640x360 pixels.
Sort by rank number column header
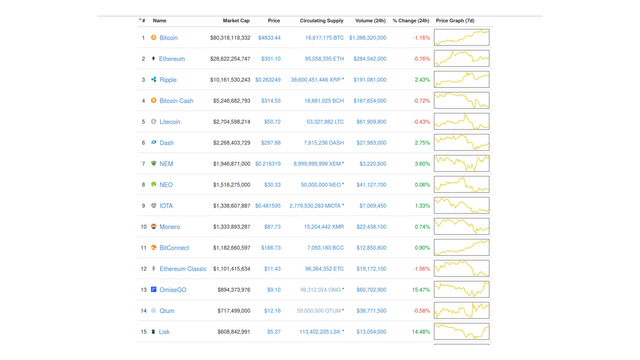pos(142,20)
